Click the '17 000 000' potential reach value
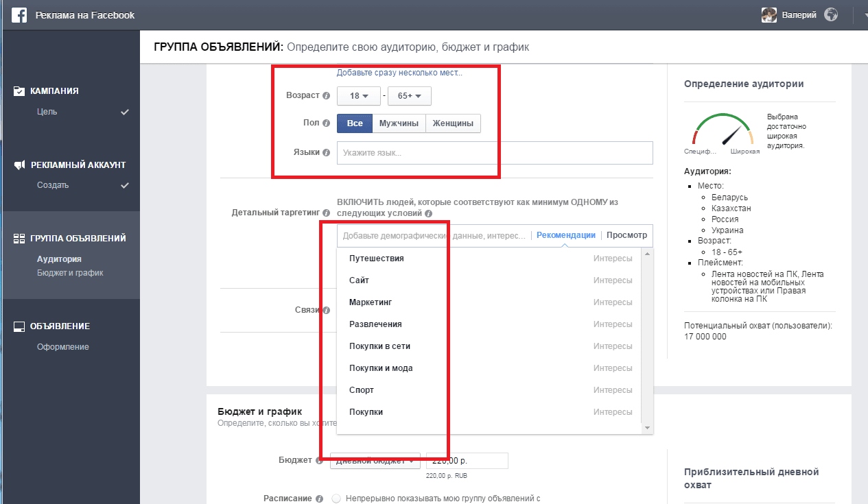 click(x=705, y=337)
